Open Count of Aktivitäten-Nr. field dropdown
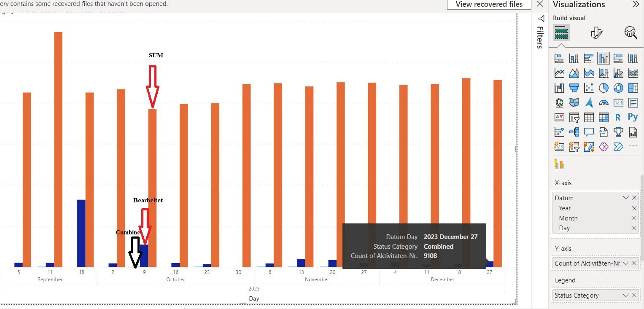This screenshot has width=644, height=309. pyautogui.click(x=626, y=263)
